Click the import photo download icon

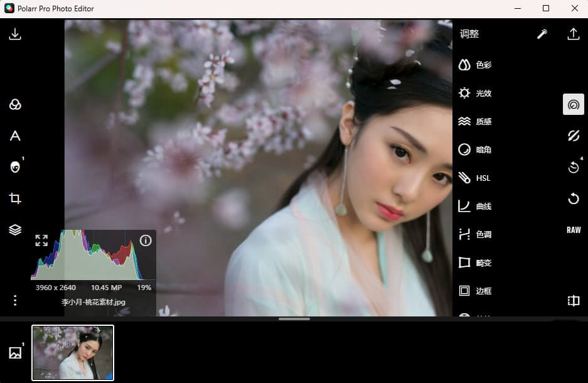[15, 34]
